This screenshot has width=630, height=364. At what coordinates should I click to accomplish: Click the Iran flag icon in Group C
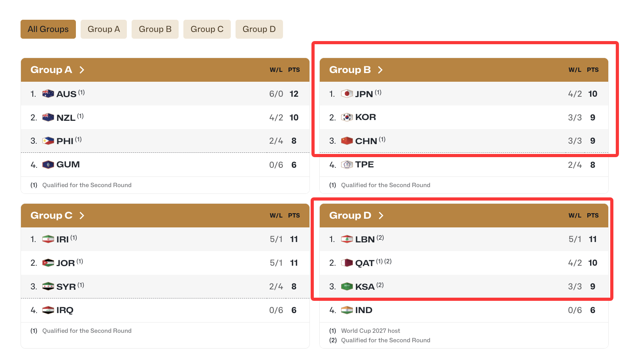(x=48, y=239)
